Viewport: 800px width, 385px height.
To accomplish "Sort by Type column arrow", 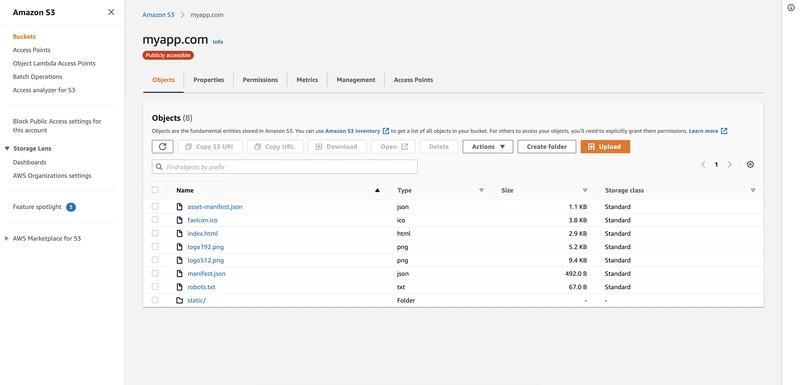I will coord(481,190).
